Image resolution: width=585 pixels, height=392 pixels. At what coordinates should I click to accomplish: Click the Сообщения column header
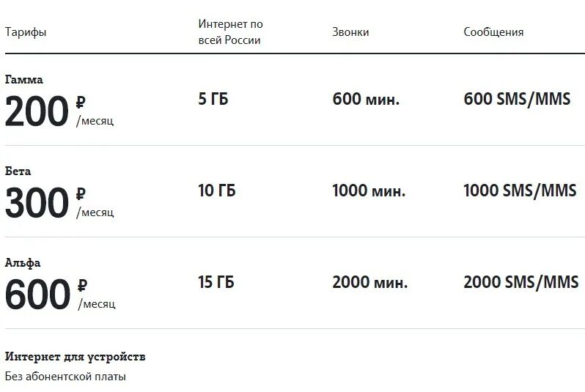click(x=493, y=32)
